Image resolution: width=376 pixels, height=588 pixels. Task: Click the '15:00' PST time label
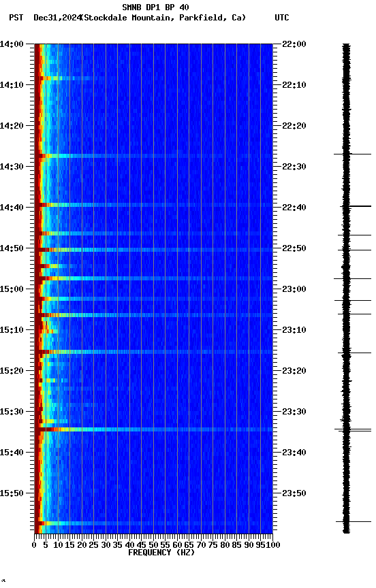[12, 289]
